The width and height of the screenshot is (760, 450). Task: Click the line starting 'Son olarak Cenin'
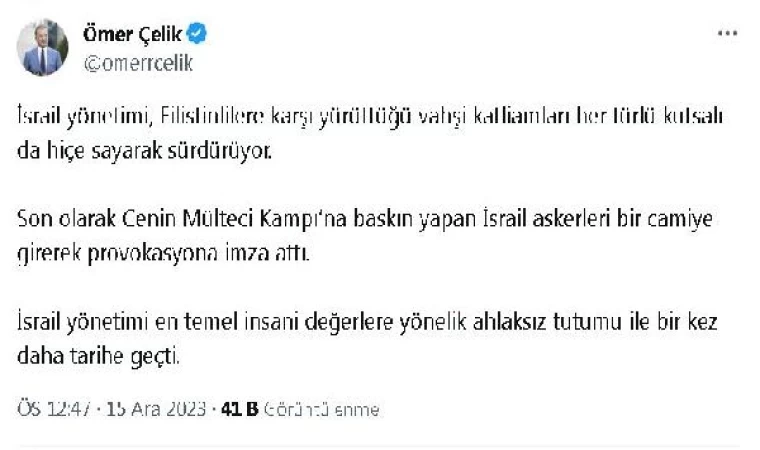366,219
